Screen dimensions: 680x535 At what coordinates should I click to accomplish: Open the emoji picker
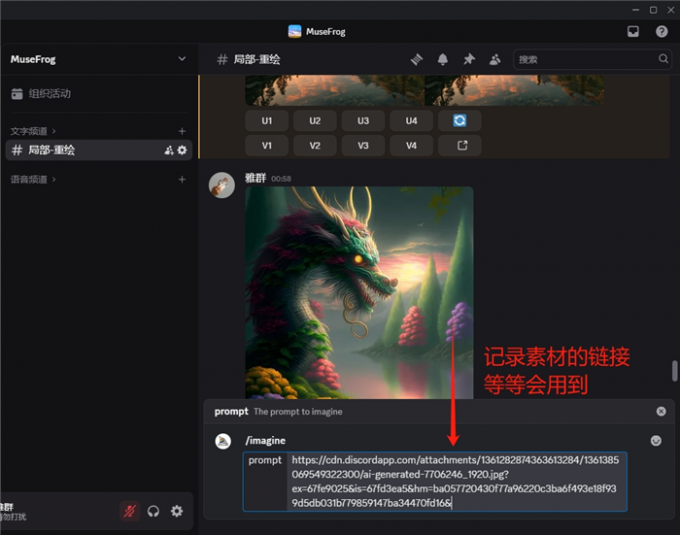[656, 441]
